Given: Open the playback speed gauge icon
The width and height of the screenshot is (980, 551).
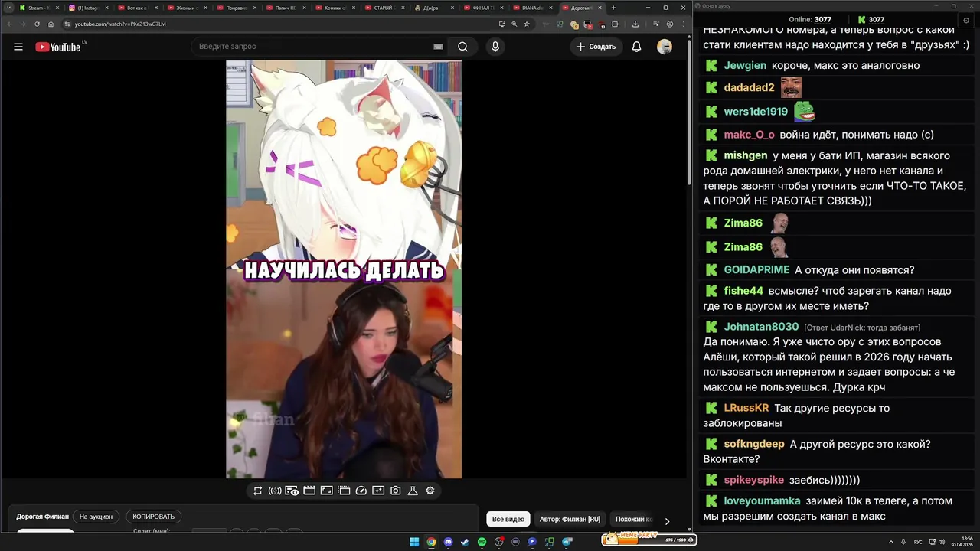Looking at the screenshot, I should [x=361, y=491].
